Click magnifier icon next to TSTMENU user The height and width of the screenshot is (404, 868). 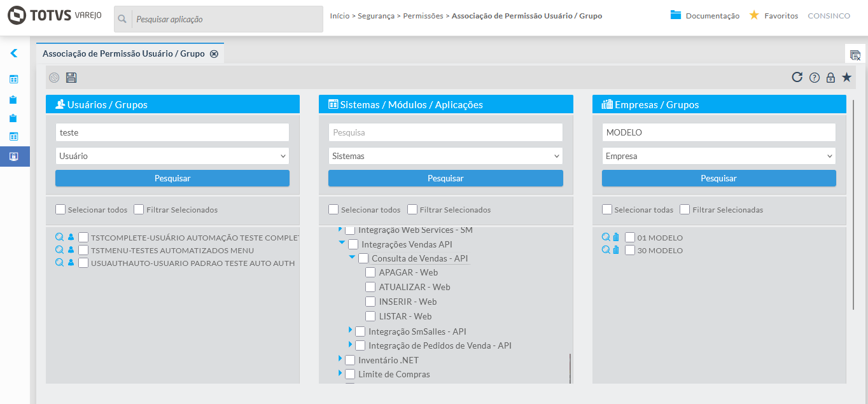[x=59, y=250]
